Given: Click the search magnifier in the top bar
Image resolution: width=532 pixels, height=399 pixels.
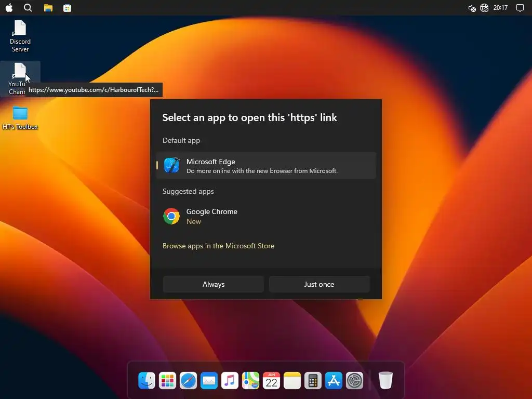Looking at the screenshot, I should coord(28,8).
